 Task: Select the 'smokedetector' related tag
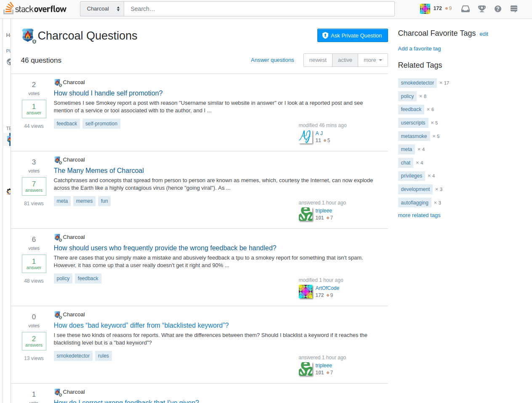click(417, 83)
